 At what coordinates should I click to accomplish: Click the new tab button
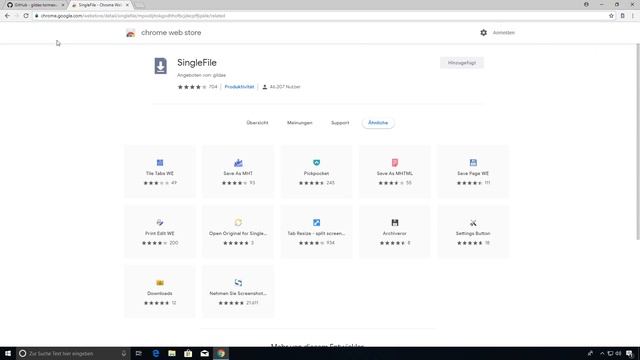pyautogui.click(x=139, y=5)
